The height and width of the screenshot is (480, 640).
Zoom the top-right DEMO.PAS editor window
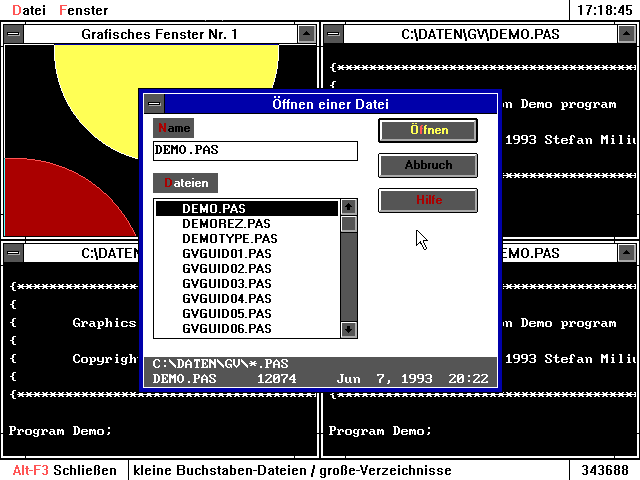[625, 34]
